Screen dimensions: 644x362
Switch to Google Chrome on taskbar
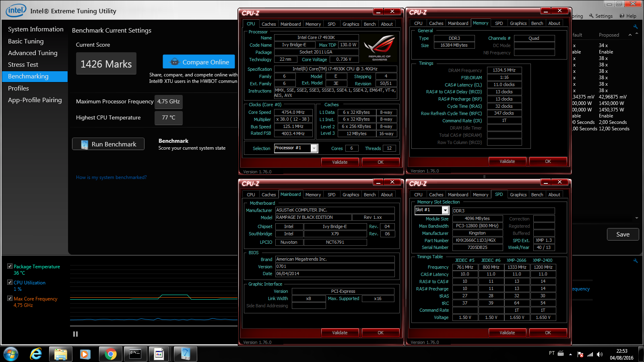point(110,354)
